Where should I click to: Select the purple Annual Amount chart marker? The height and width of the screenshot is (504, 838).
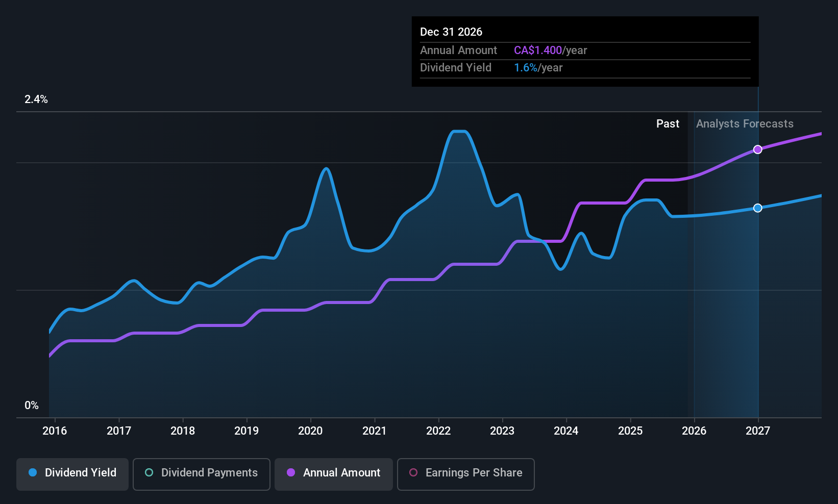[x=757, y=149]
